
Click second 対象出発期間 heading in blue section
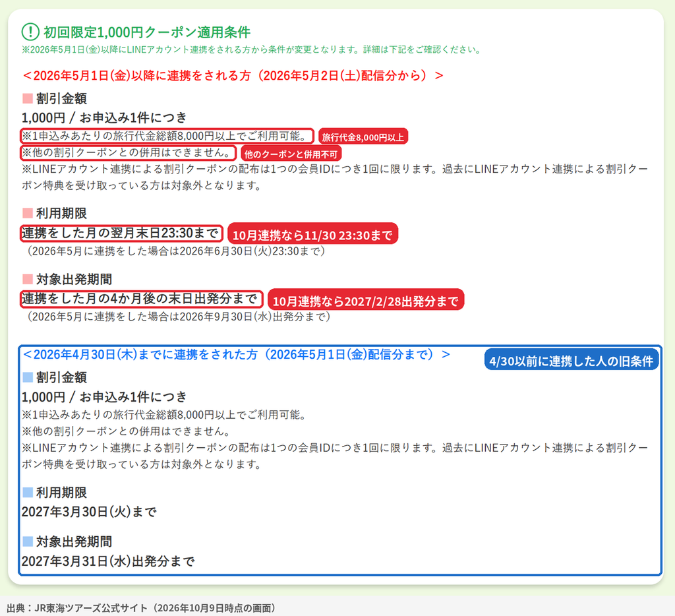click(x=74, y=541)
